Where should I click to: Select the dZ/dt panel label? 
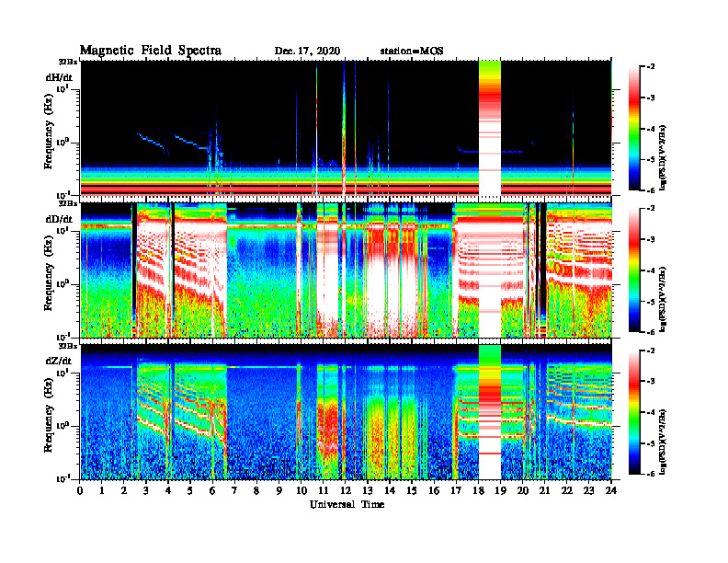[x=59, y=361]
